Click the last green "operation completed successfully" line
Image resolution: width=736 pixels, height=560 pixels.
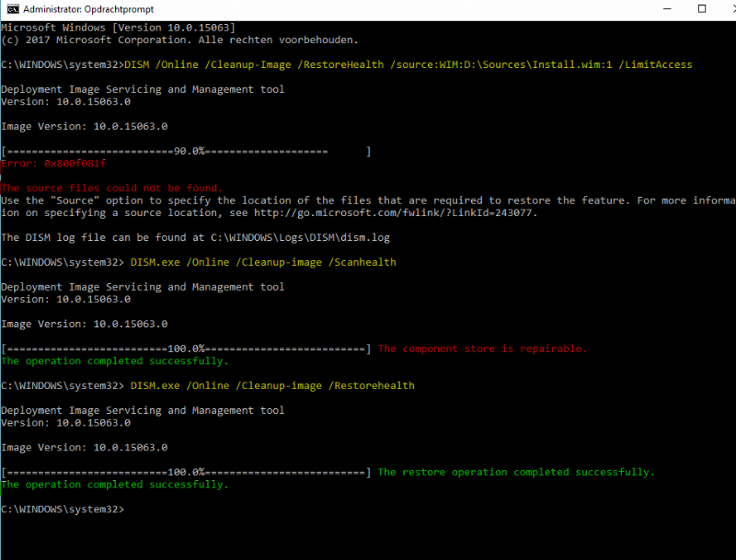[114, 485]
